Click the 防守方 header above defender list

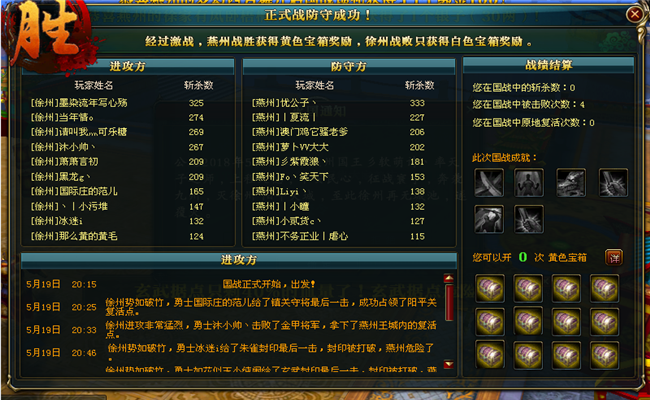coord(349,66)
